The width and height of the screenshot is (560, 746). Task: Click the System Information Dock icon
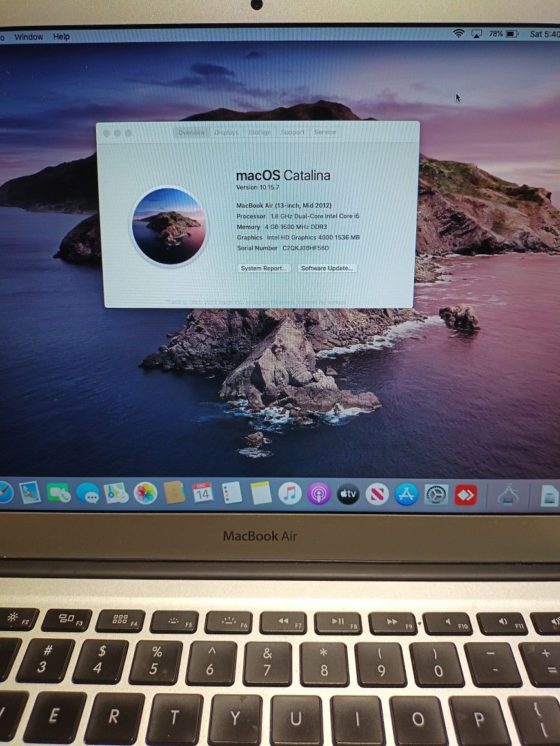[x=508, y=495]
